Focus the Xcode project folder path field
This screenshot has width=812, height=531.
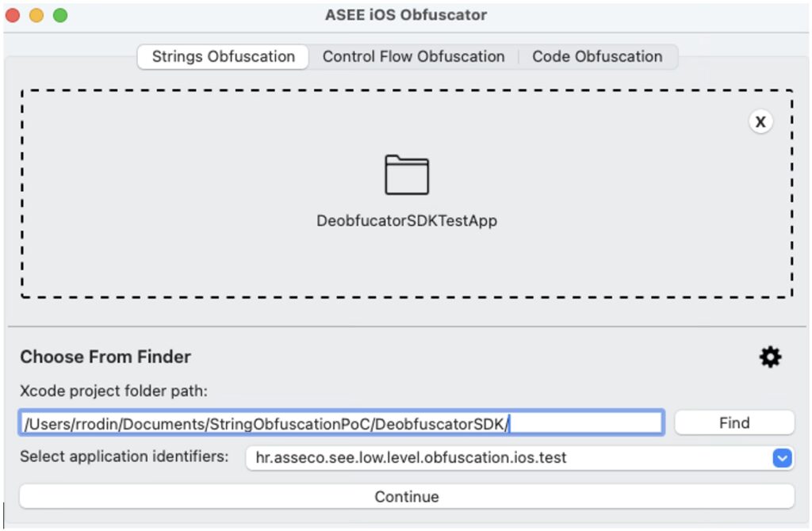(x=341, y=423)
